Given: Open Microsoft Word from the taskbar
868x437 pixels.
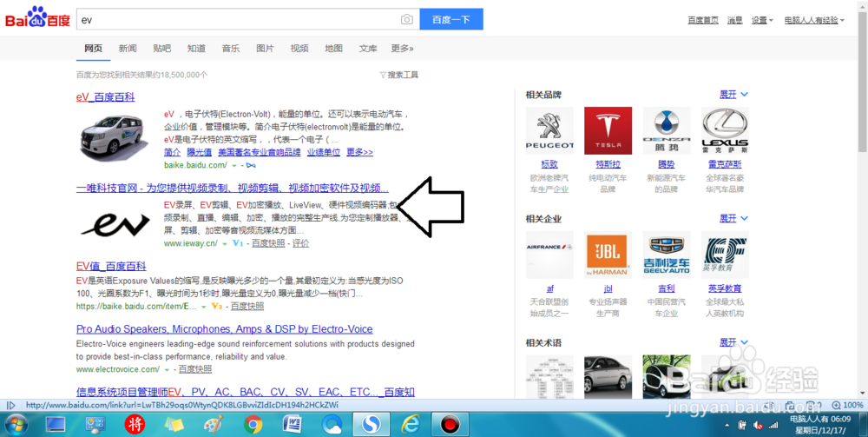Looking at the screenshot, I should tap(292, 425).
